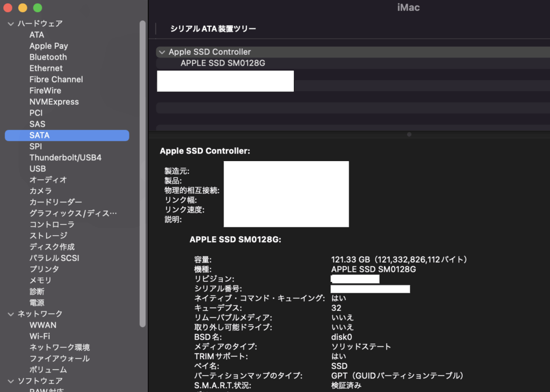Collapse the ソフトウェア section chevron
This screenshot has width=550, height=392.
point(10,381)
